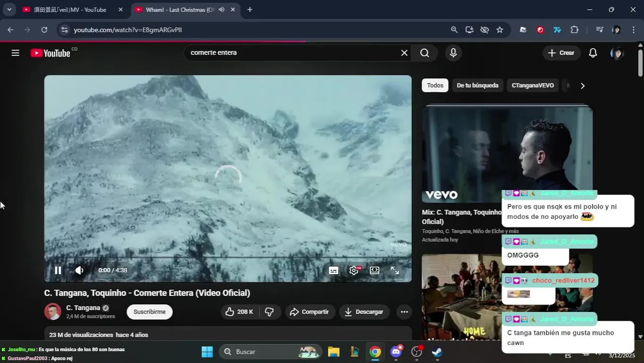644x363 pixels.
Task: Open the red circular extension icon
Action: pyautogui.click(x=540, y=30)
